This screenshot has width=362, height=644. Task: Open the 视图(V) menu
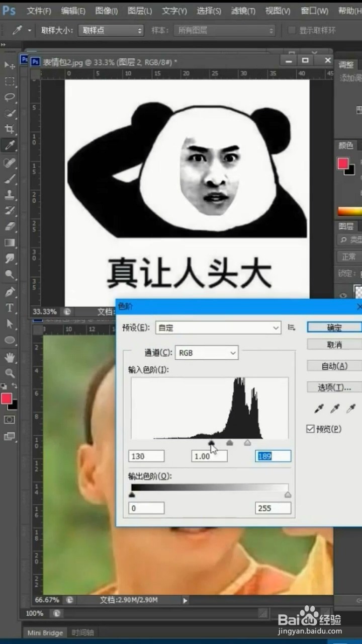click(277, 11)
